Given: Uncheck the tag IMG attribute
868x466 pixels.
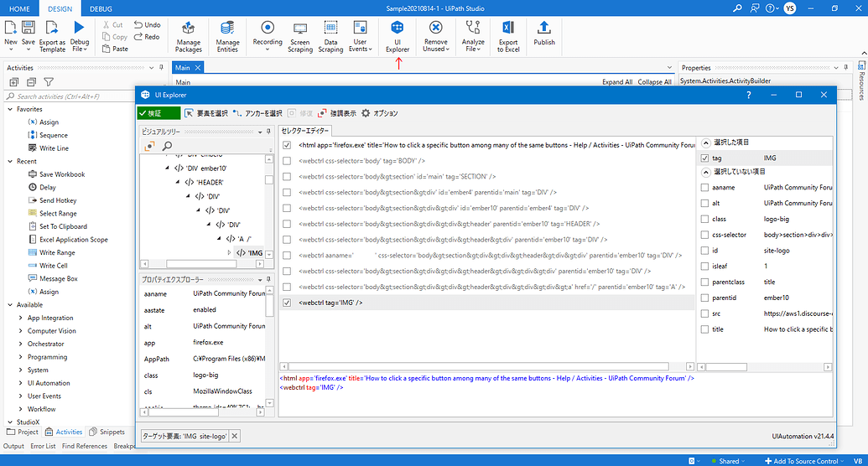Looking at the screenshot, I should [x=704, y=158].
